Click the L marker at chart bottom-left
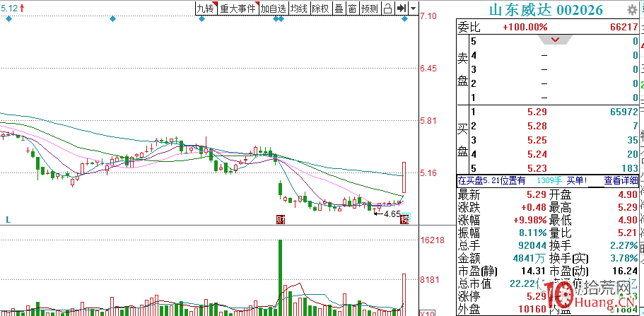 pyautogui.click(x=8, y=220)
